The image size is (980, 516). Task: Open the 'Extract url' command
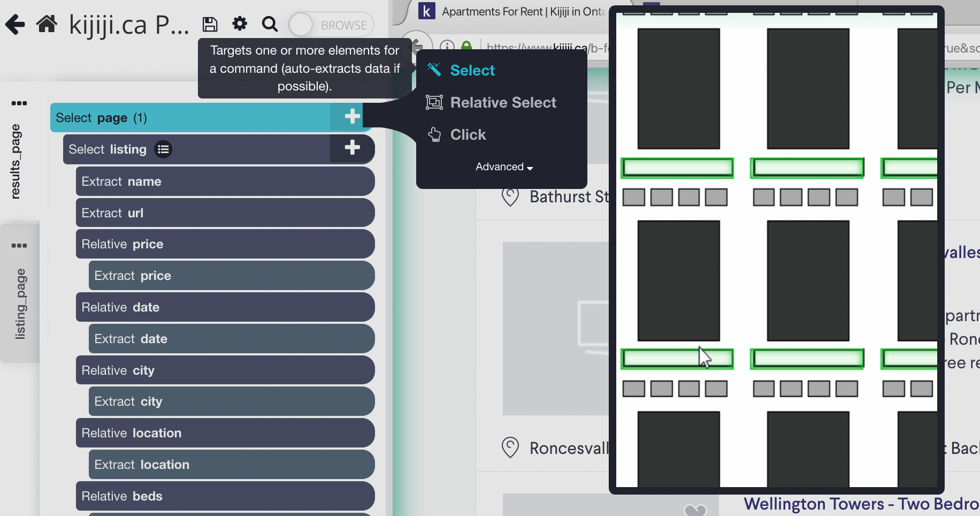225,213
